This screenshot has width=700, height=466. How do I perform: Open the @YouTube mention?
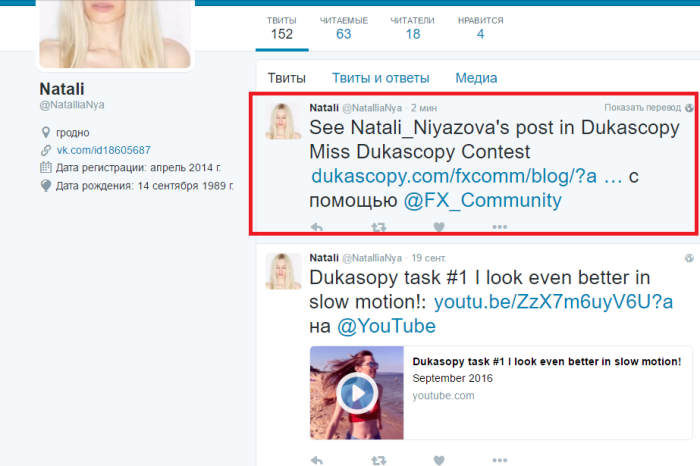[x=386, y=326]
